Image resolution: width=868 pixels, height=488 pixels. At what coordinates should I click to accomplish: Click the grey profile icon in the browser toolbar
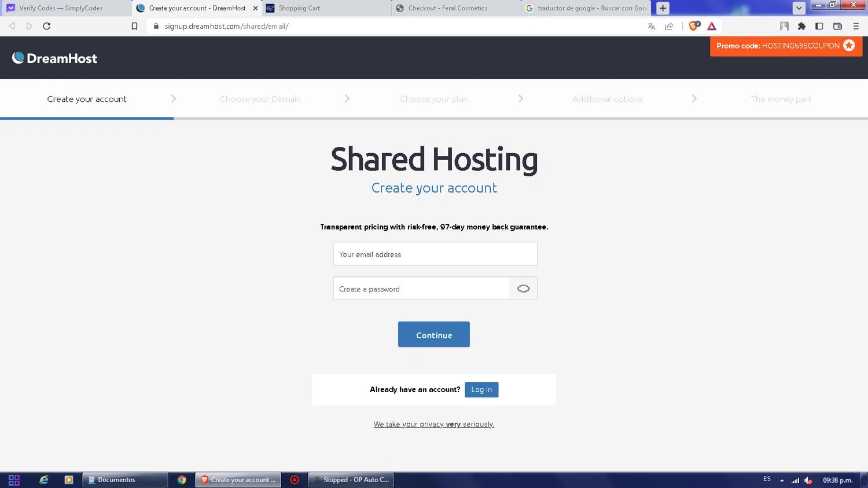click(x=784, y=26)
